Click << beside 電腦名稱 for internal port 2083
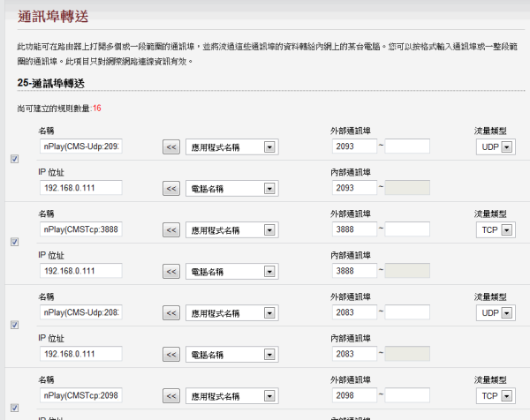 (171, 355)
